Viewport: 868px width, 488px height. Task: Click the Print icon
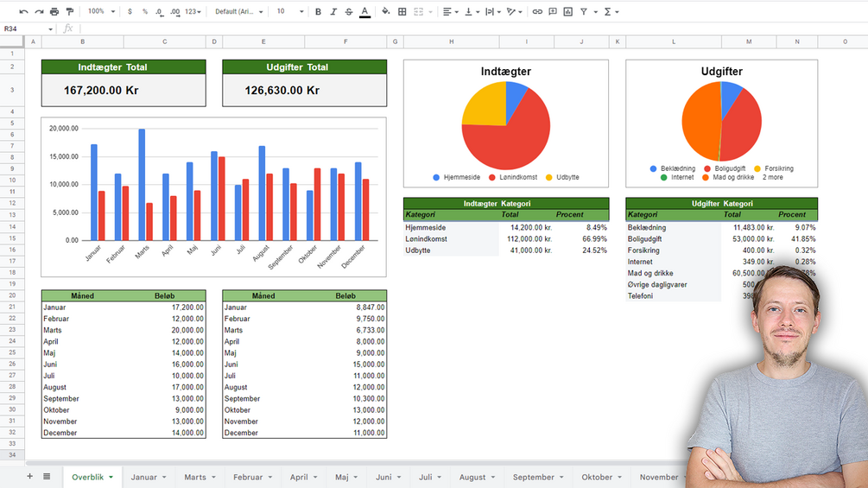click(x=54, y=11)
